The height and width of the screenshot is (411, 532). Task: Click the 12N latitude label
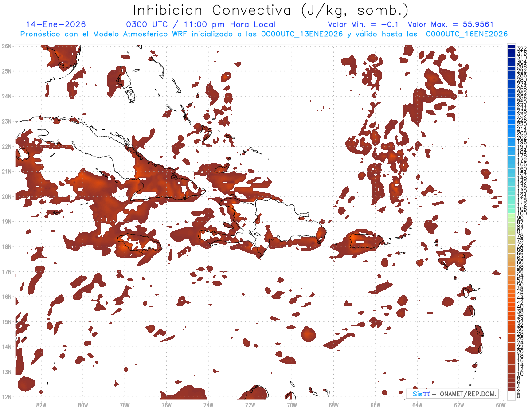tap(7, 397)
